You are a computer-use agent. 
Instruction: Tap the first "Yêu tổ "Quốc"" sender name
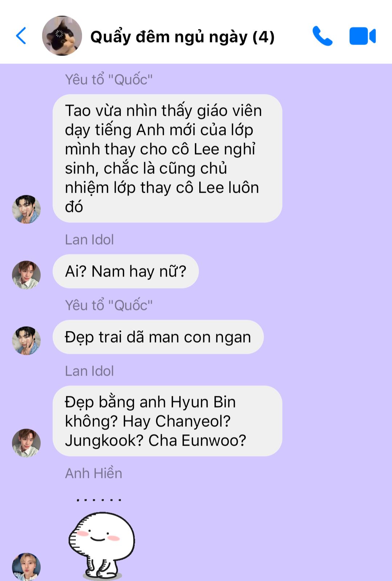(x=109, y=79)
